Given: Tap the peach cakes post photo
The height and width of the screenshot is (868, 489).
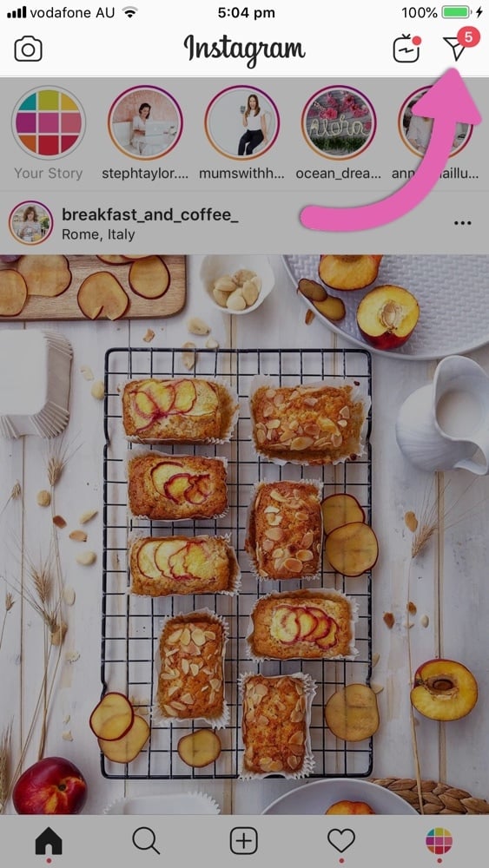Looking at the screenshot, I should [244, 535].
